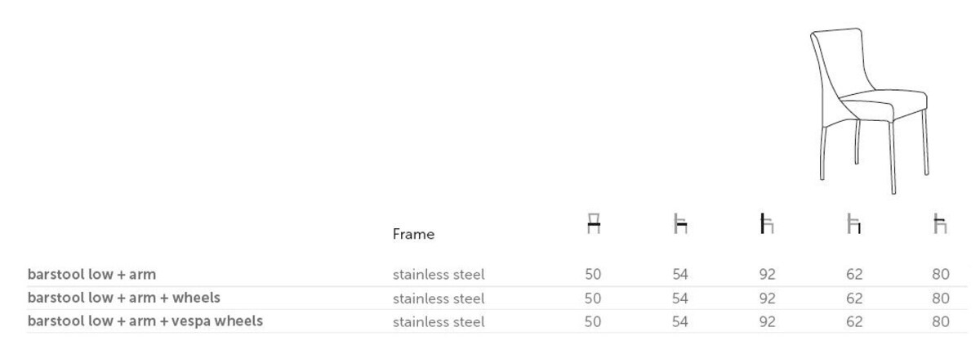Click stainless steel in wheels row
The height and width of the screenshot is (359, 980).
point(439,298)
